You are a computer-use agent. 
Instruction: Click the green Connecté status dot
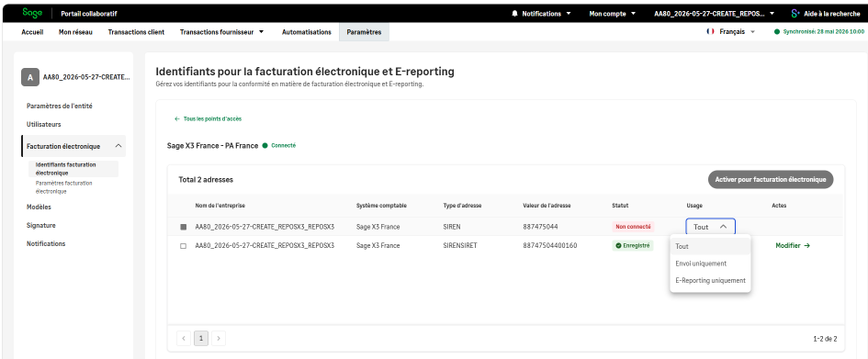coord(265,145)
